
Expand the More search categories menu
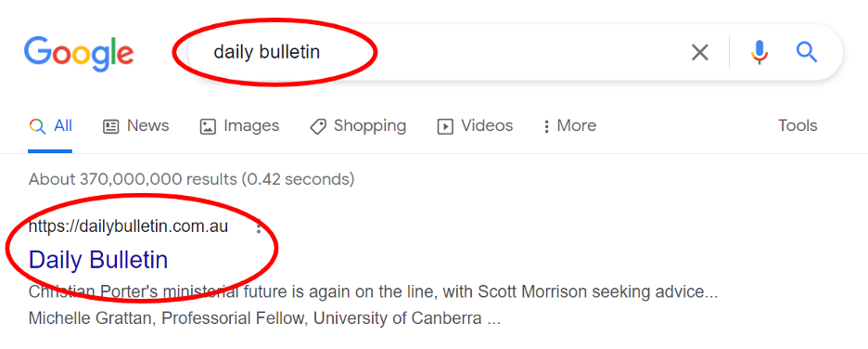pyautogui.click(x=570, y=125)
